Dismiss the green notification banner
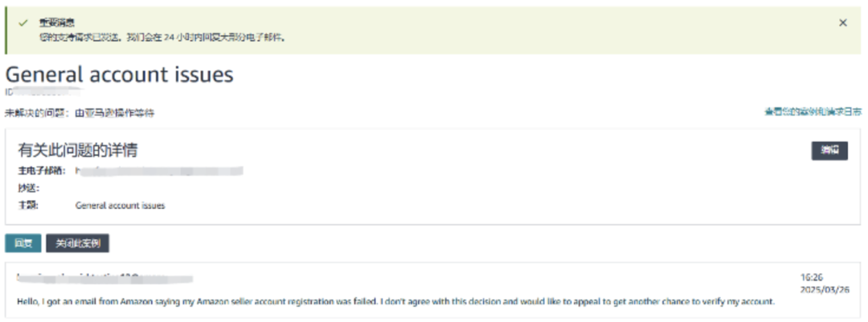 tap(842, 22)
